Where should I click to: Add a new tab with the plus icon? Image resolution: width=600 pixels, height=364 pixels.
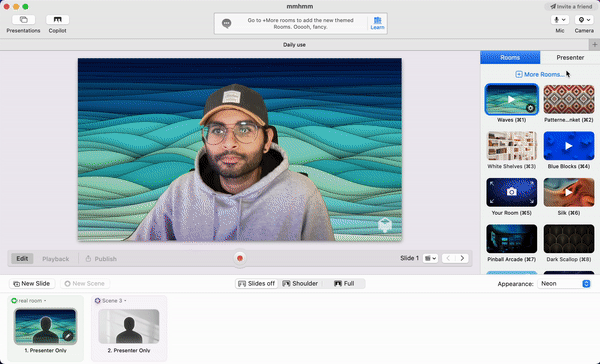pos(595,45)
